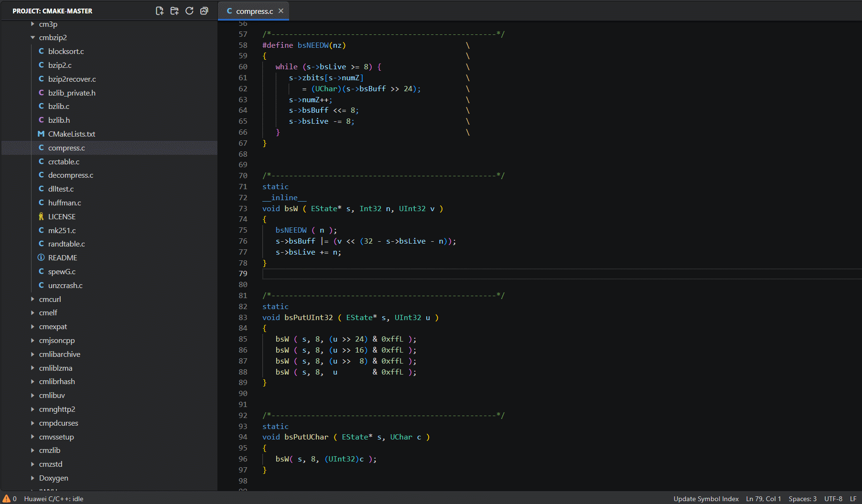Collapse all folders in the explorer

(x=204, y=11)
